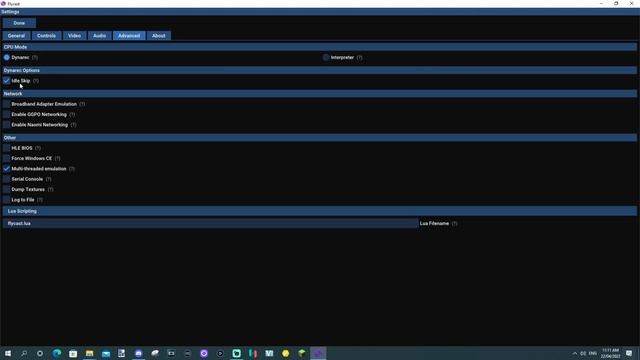Image resolution: width=640 pixels, height=360 pixels.
Task: Switch to the General tab
Action: (x=16, y=36)
